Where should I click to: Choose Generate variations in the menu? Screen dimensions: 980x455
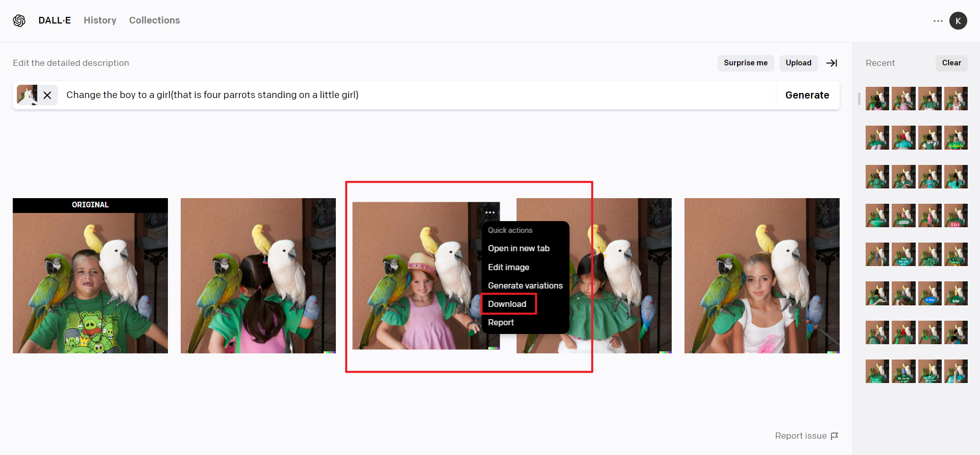[x=525, y=285]
